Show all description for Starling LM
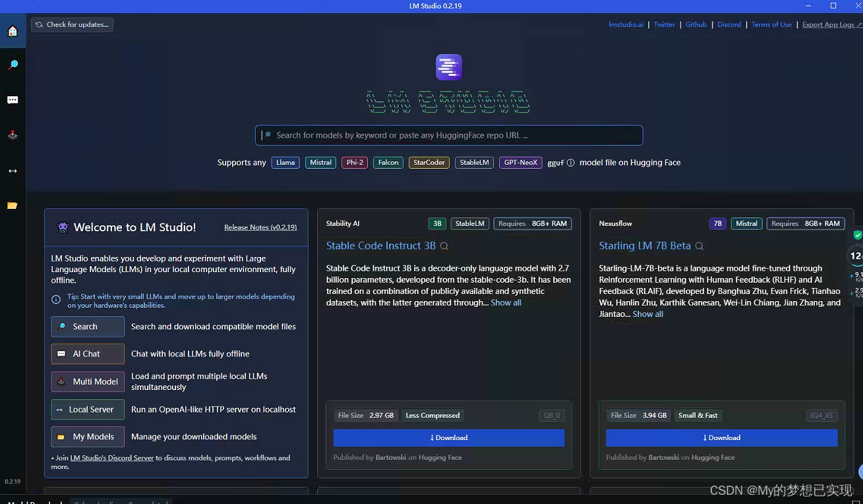 click(x=648, y=314)
